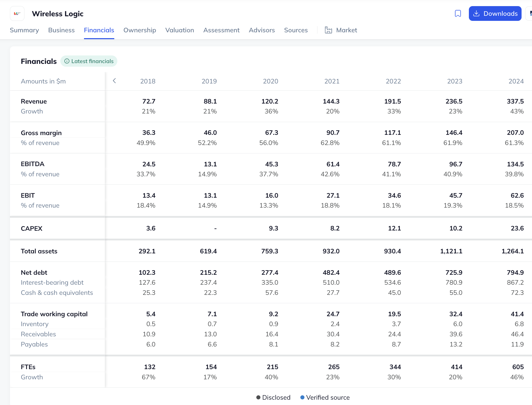Image resolution: width=532 pixels, height=405 pixels.
Task: Click the Market chart icon
Action: (x=328, y=30)
